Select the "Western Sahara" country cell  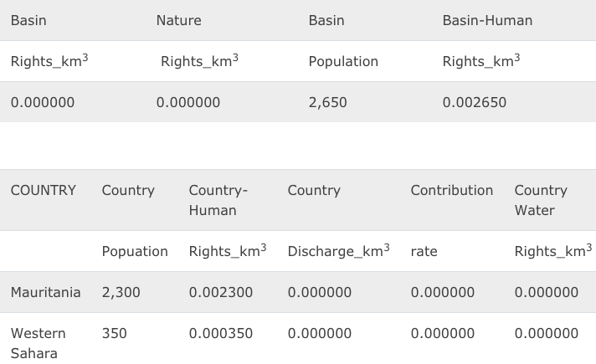[38, 343]
